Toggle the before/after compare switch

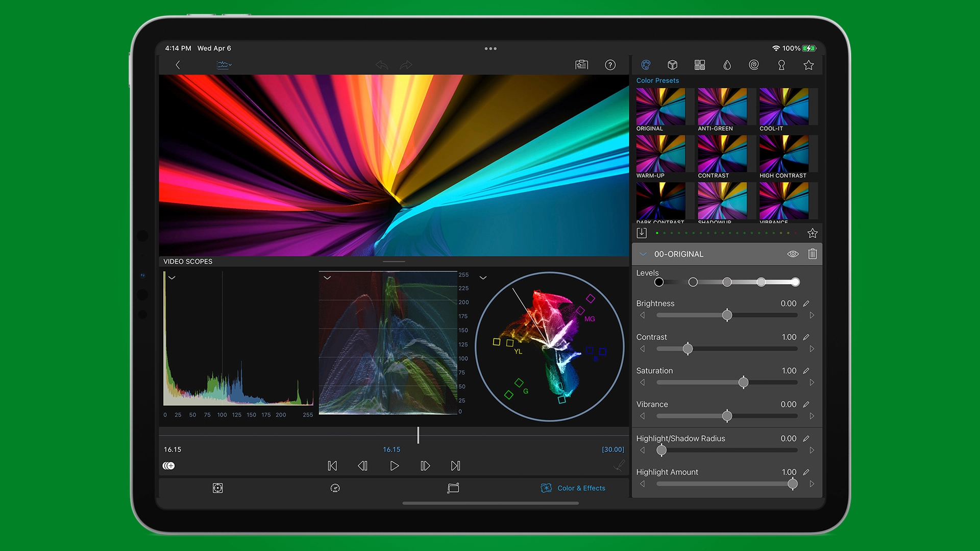[168, 466]
